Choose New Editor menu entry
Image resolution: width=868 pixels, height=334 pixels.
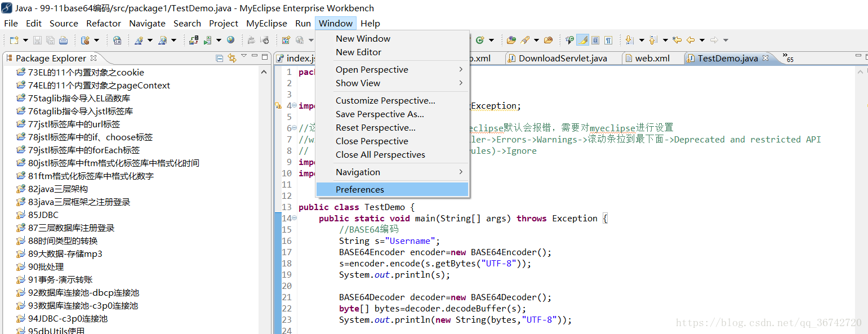point(392,52)
